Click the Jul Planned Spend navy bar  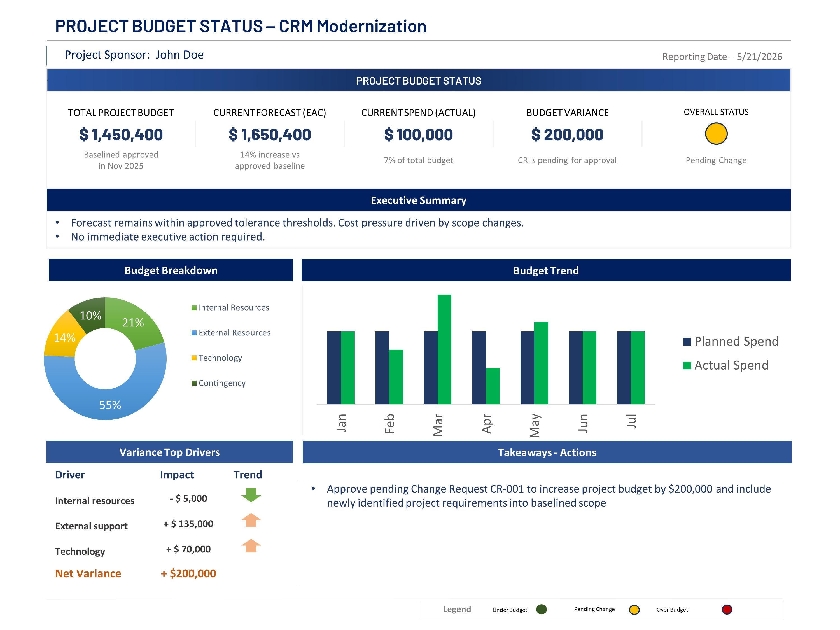point(624,368)
